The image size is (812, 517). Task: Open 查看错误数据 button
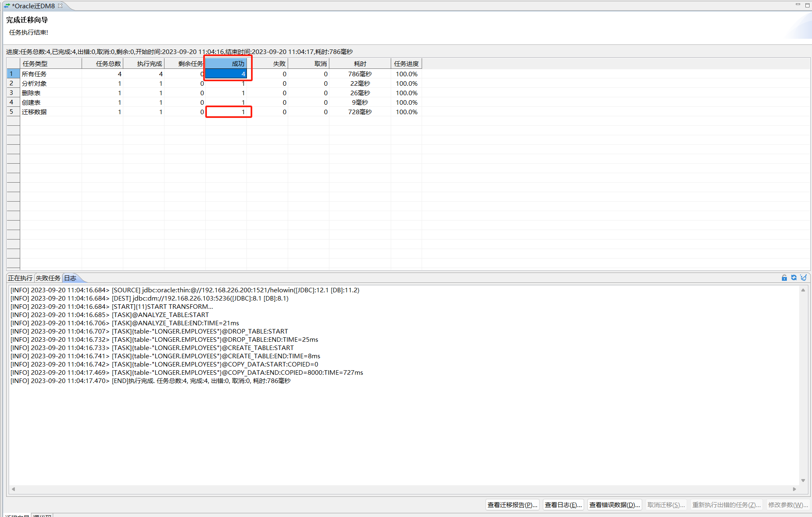pos(614,505)
